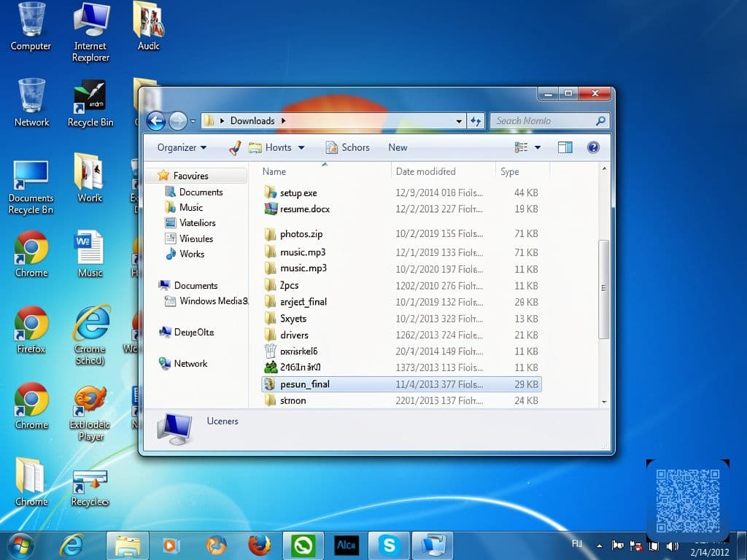This screenshot has width=747, height=560.
Task: Click the Forward navigation arrow in Explorer
Action: pos(178,121)
